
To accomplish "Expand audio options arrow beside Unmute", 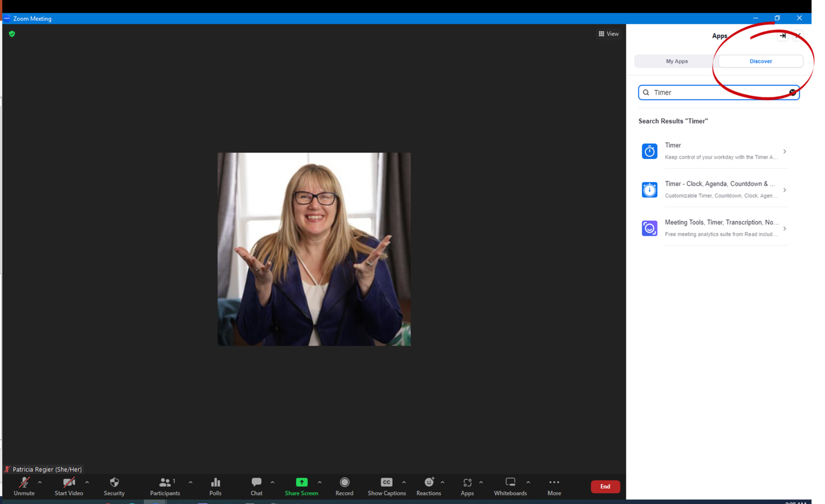I will coord(40,482).
